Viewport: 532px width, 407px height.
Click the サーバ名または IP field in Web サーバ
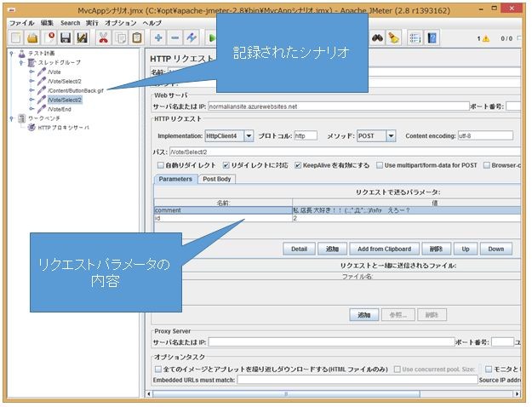pos(338,106)
